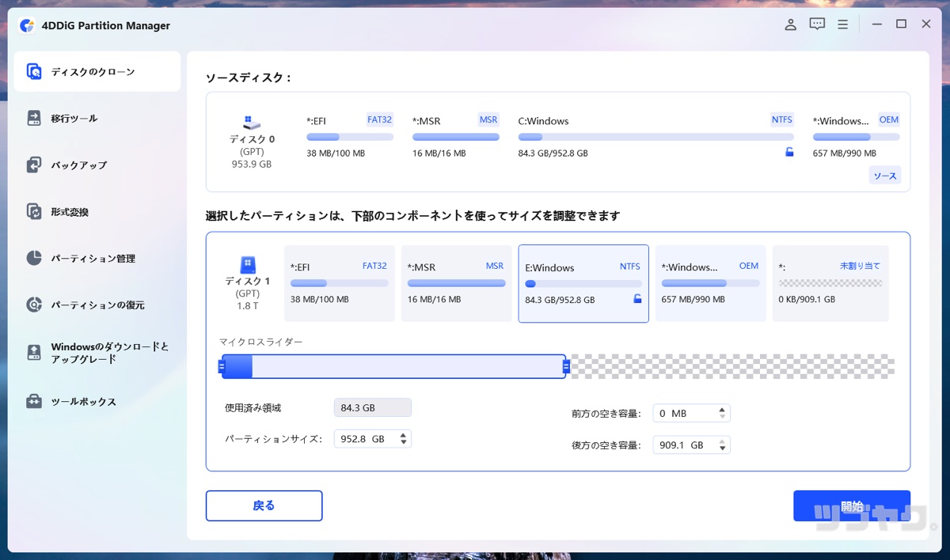Maximize the Partition Manager window
The height and width of the screenshot is (560, 950).
[x=901, y=25]
